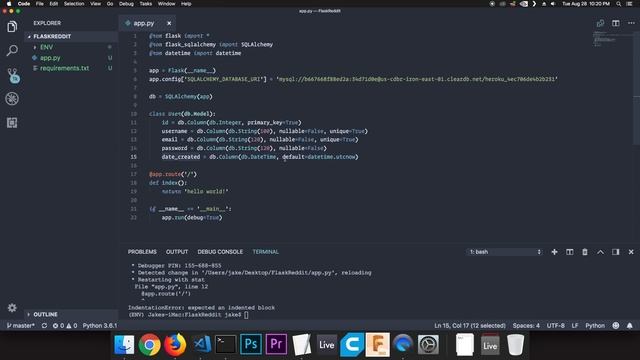Viewport: 640px width, 360px height.
Task: Click Ln 15, Col 17 cursor position
Action: (470, 326)
